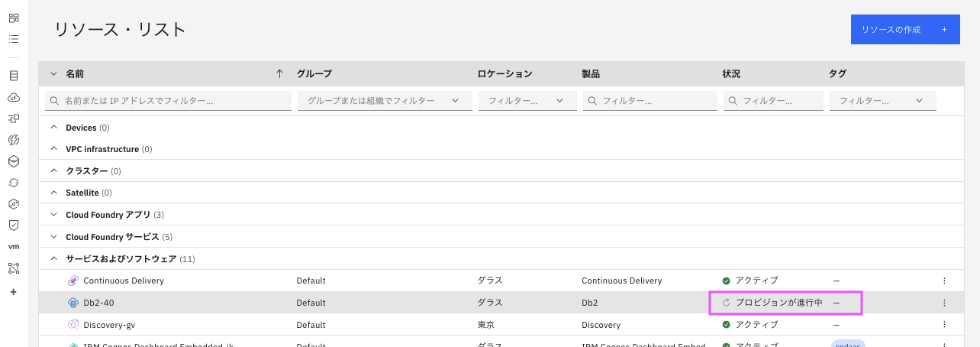
Task: Open the Dashboard icon in the sidebar
Action: click(14, 17)
